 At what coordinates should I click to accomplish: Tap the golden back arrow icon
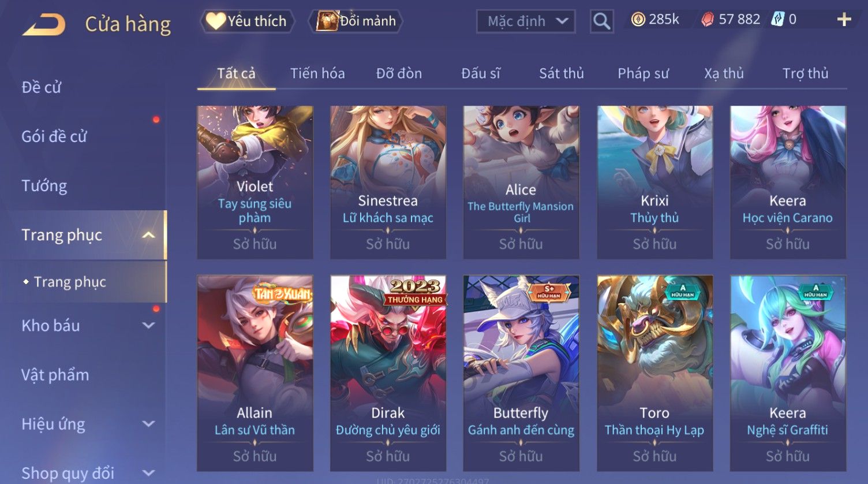(x=44, y=25)
